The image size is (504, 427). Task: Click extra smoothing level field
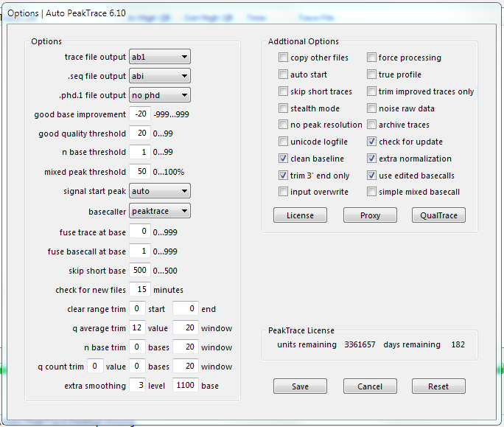click(137, 385)
